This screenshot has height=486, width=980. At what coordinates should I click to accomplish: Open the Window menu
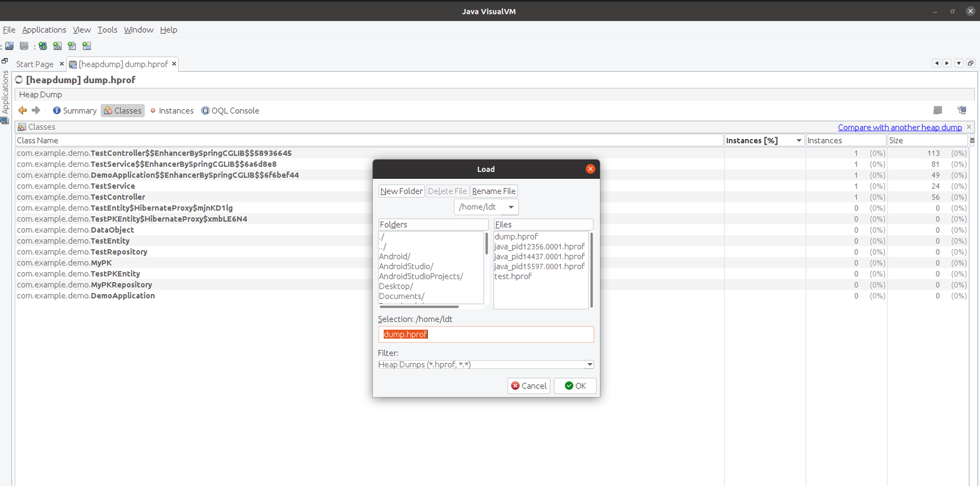138,30
